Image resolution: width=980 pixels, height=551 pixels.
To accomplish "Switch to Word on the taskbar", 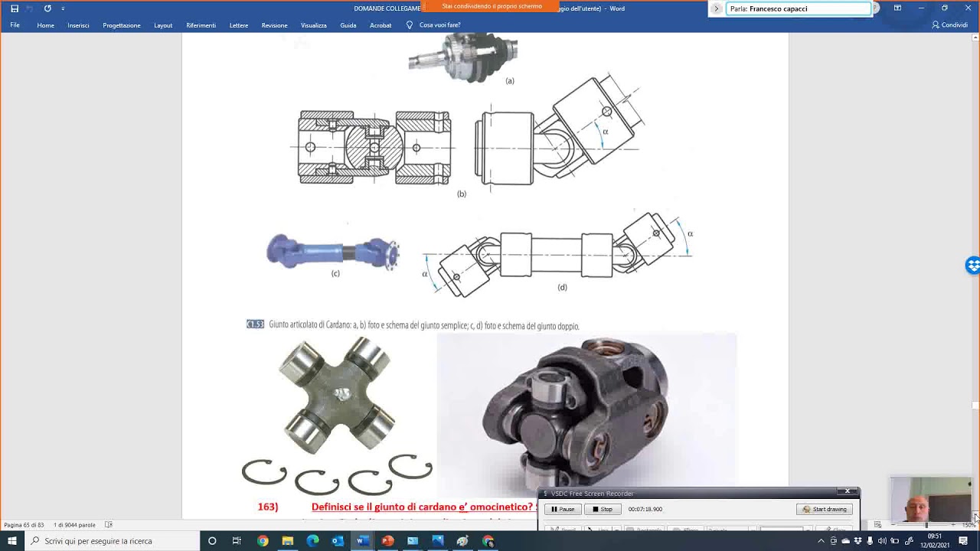I will (363, 541).
